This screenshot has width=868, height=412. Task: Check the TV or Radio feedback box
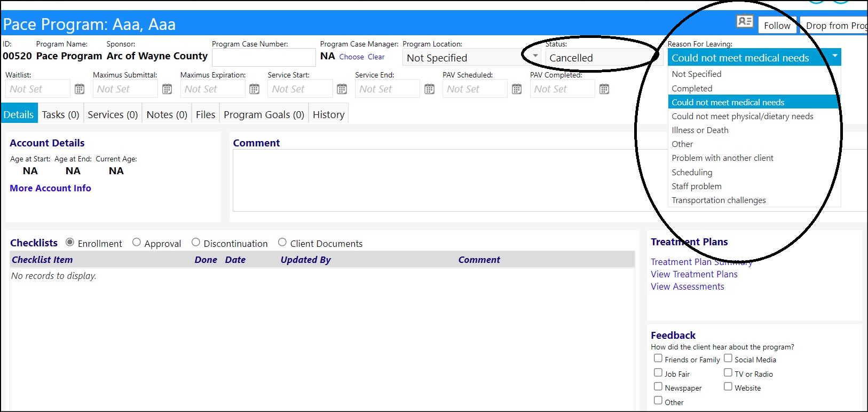[728, 372]
